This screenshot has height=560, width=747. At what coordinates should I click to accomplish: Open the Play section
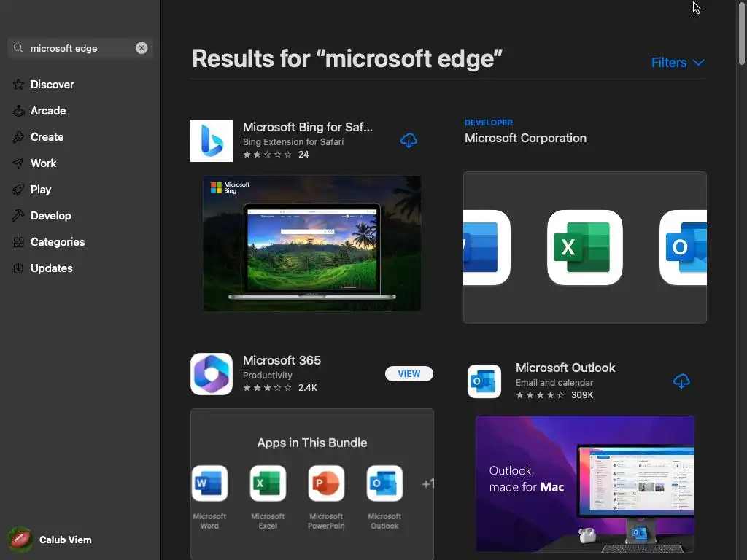pyautogui.click(x=41, y=189)
